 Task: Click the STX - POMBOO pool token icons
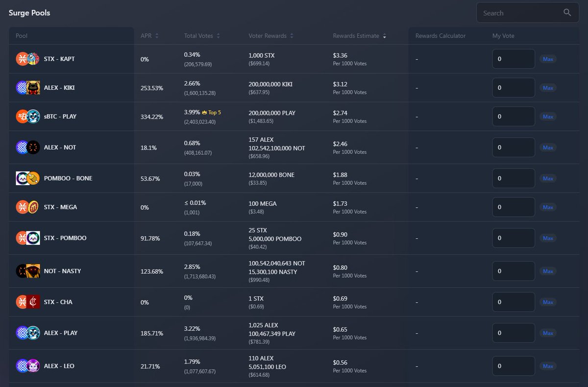[x=27, y=238]
